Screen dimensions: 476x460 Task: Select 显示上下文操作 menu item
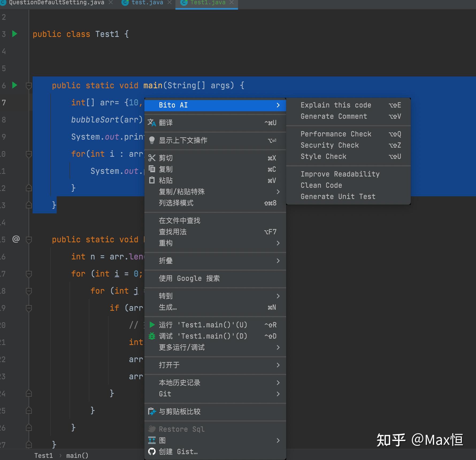tap(215, 140)
